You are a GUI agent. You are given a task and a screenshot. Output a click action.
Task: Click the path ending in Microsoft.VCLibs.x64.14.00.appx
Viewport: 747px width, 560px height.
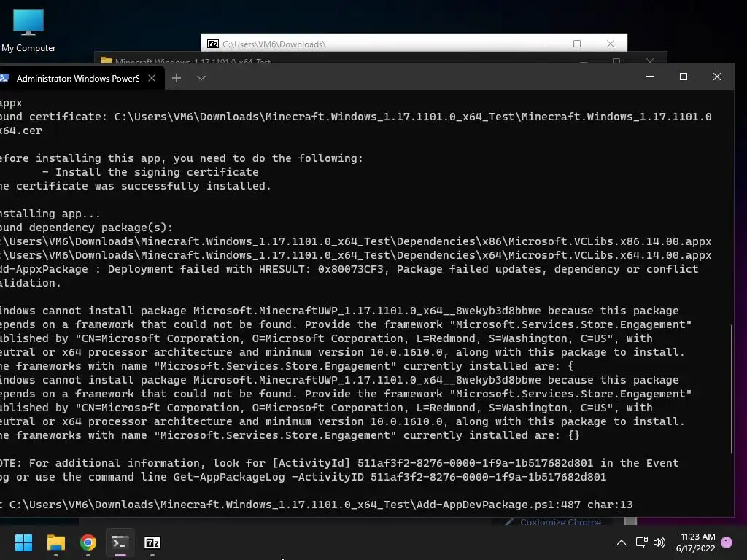tap(355, 255)
